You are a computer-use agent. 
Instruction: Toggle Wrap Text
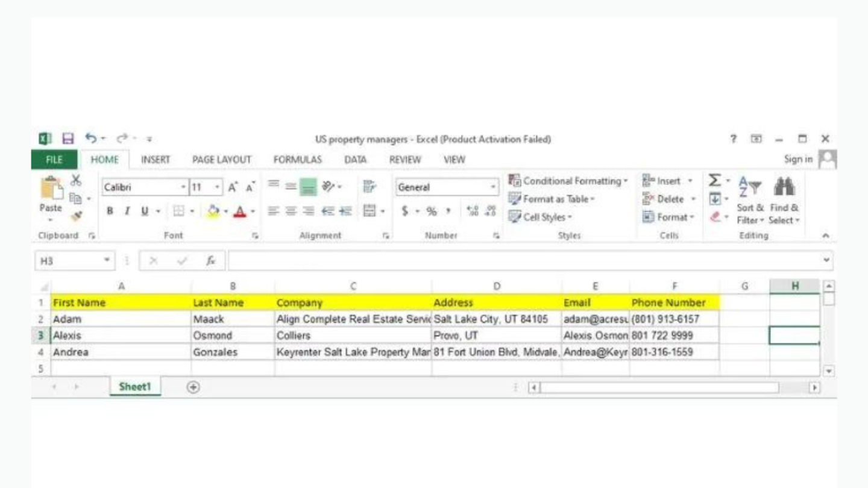pyautogui.click(x=369, y=187)
